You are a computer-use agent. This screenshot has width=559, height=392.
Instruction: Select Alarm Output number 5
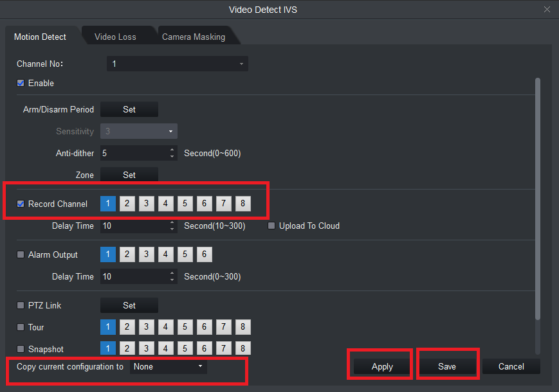pyautogui.click(x=185, y=254)
